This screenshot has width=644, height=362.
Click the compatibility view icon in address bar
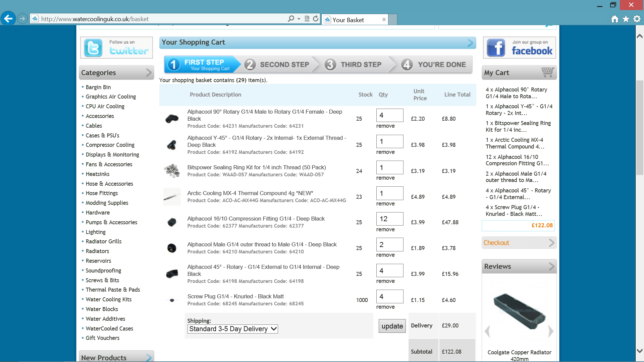pos(307,19)
